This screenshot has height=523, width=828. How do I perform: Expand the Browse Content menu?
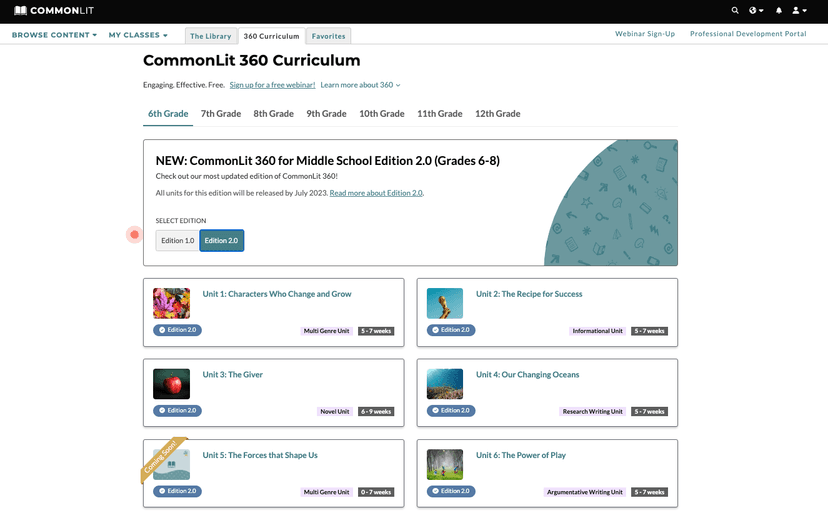[54, 35]
